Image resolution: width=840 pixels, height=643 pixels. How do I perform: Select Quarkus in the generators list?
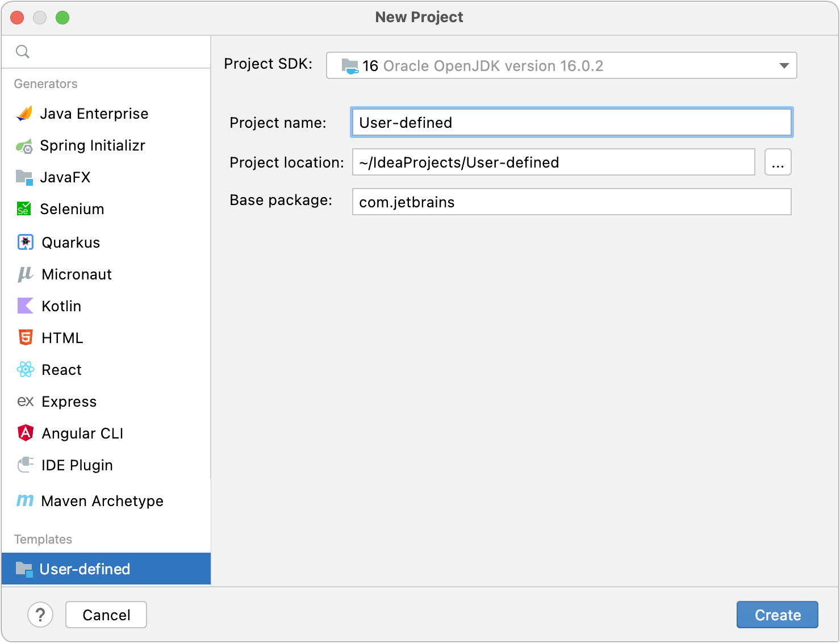tap(106, 243)
